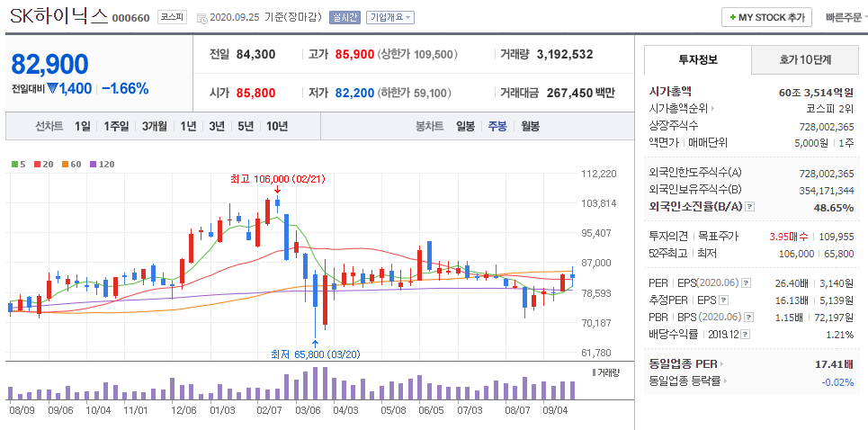
Task: Select the 10년 line chart period
Action: pos(277,126)
